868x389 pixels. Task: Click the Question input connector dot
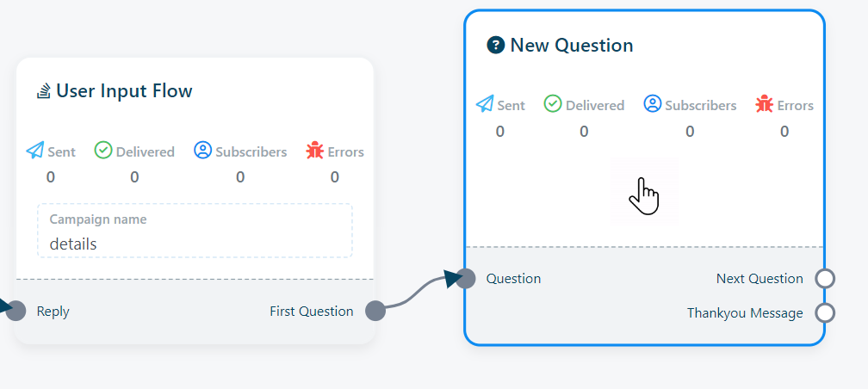pos(466,278)
